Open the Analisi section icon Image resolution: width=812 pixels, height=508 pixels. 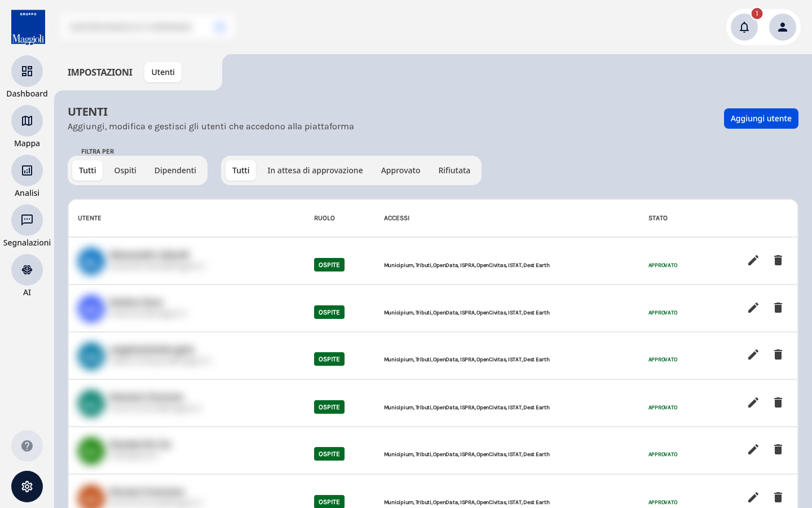click(27, 170)
